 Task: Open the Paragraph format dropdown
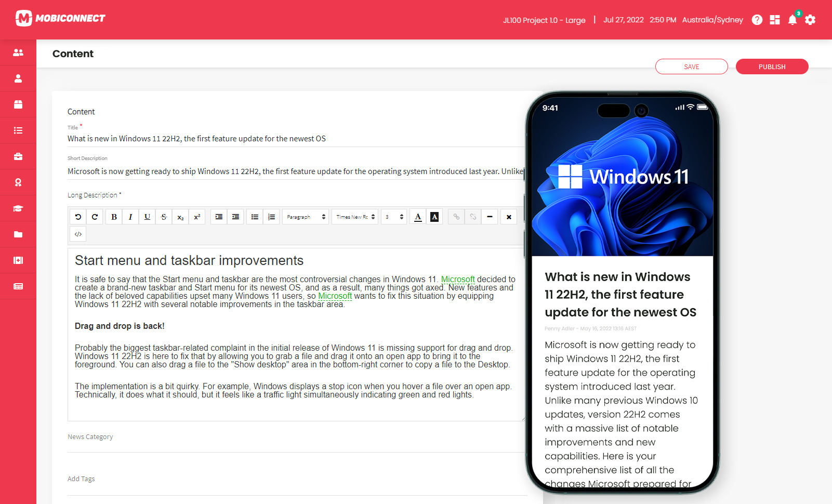(x=306, y=217)
